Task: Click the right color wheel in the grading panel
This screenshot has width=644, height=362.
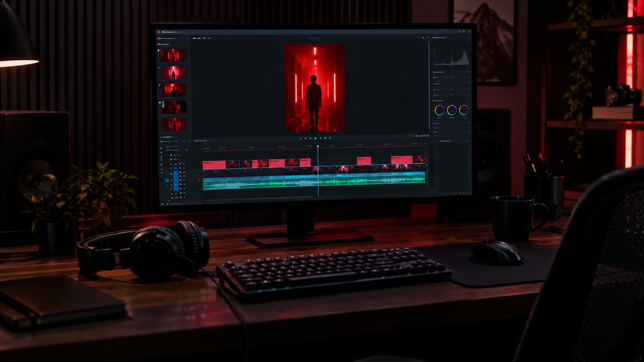Action: point(464,110)
